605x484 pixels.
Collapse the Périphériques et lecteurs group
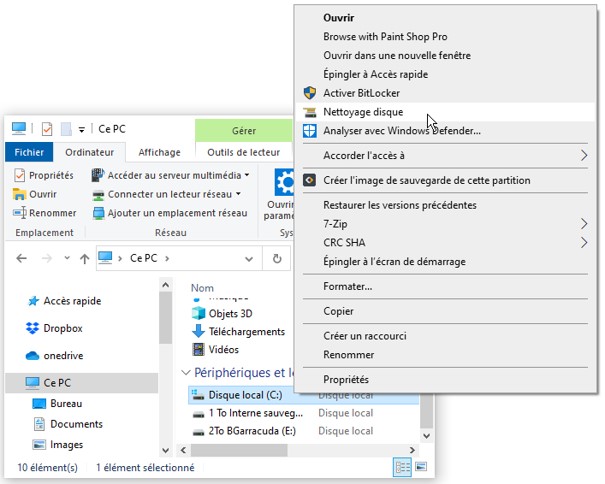pyautogui.click(x=183, y=373)
